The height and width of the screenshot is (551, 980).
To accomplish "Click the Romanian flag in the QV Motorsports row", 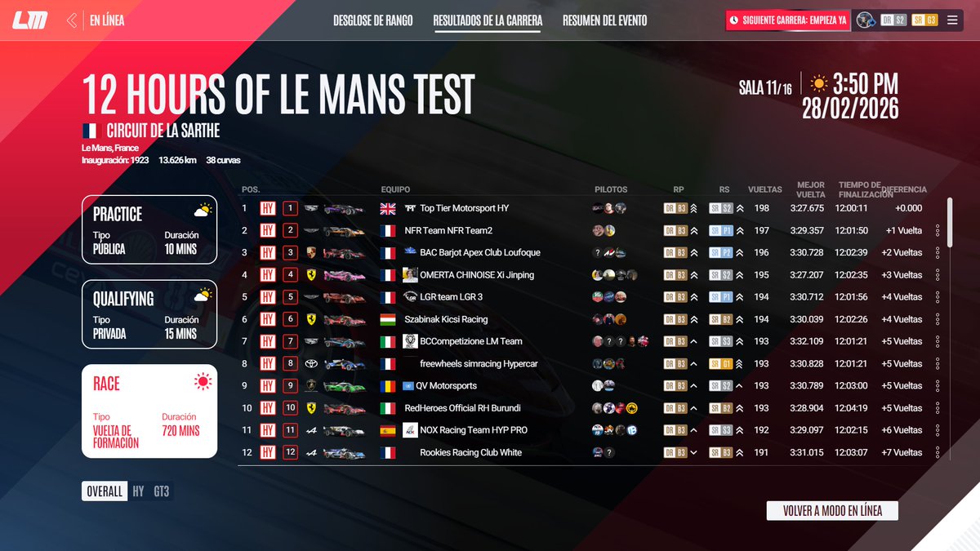I will (388, 385).
